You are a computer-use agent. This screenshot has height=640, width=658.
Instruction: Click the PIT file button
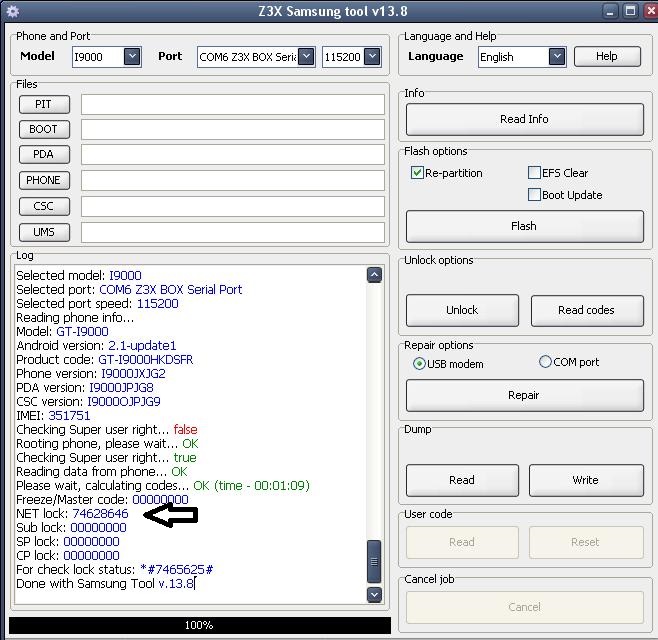pyautogui.click(x=44, y=104)
